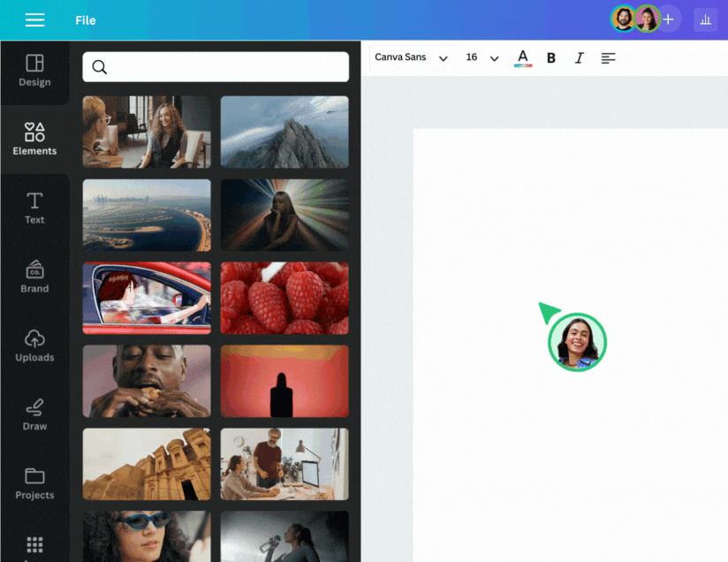Viewport: 728px width, 562px height.
Task: Open the main hamburger menu
Action: pyautogui.click(x=34, y=19)
